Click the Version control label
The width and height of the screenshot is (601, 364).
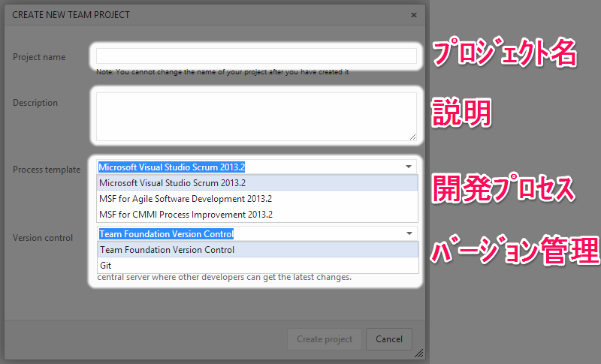[x=43, y=238]
